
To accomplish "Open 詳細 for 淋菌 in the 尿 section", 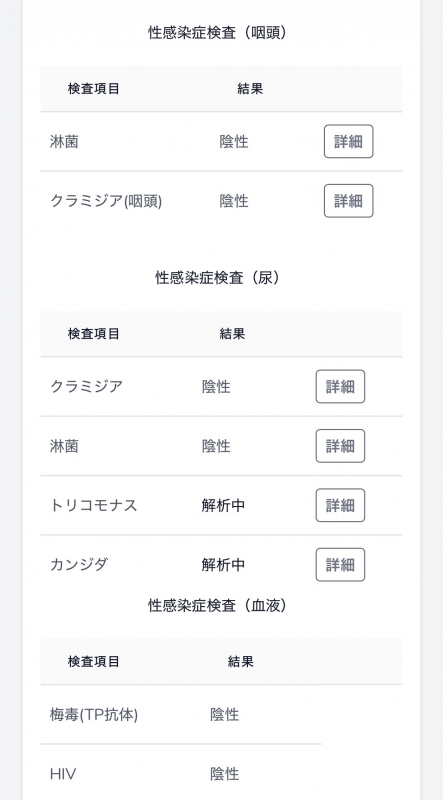I will pyautogui.click(x=340, y=446).
